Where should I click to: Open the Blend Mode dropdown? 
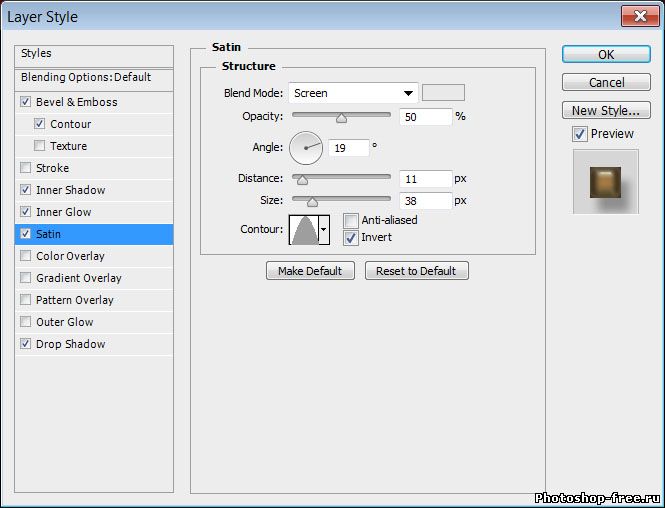[353, 93]
